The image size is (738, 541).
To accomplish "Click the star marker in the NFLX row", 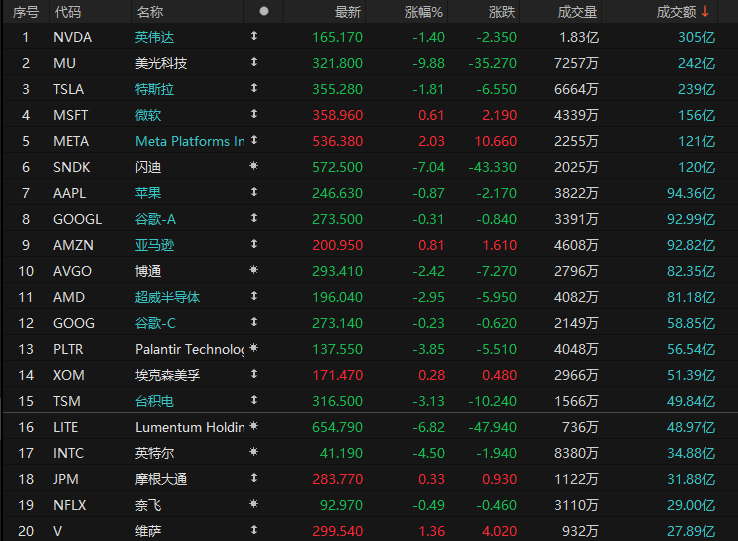I will click(x=254, y=504).
